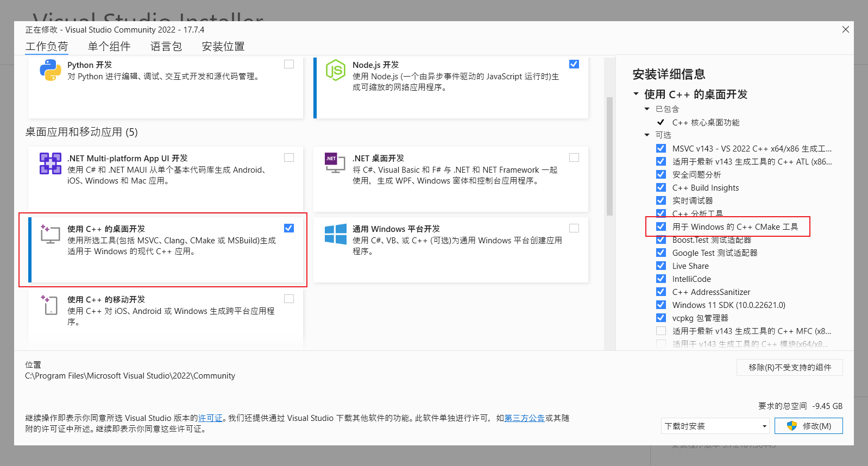868x466 pixels.
Task: Close the modify dialog with the X button
Action: pyautogui.click(x=846, y=29)
